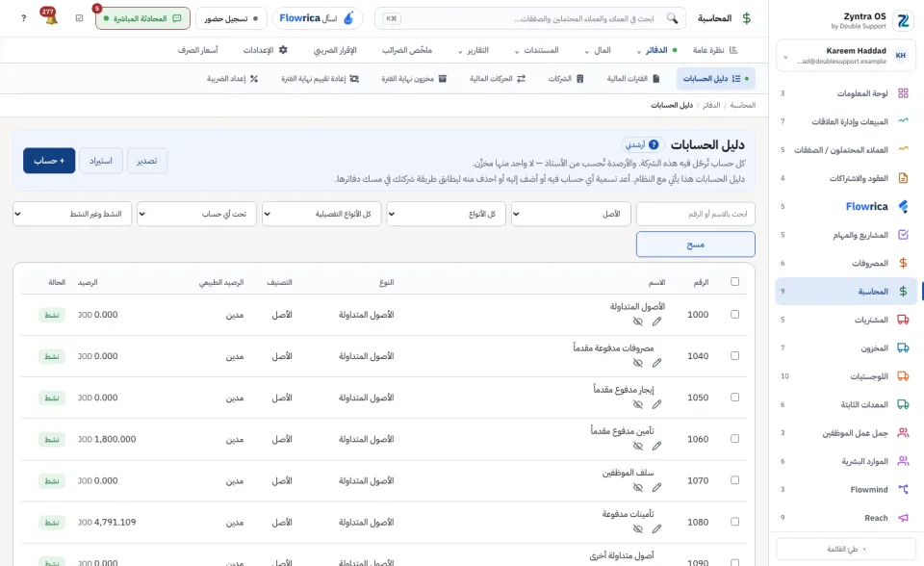Viewport: 924px width, 566px height.
Task: Click the logistics truck icon in sidebar
Action: click(903, 376)
